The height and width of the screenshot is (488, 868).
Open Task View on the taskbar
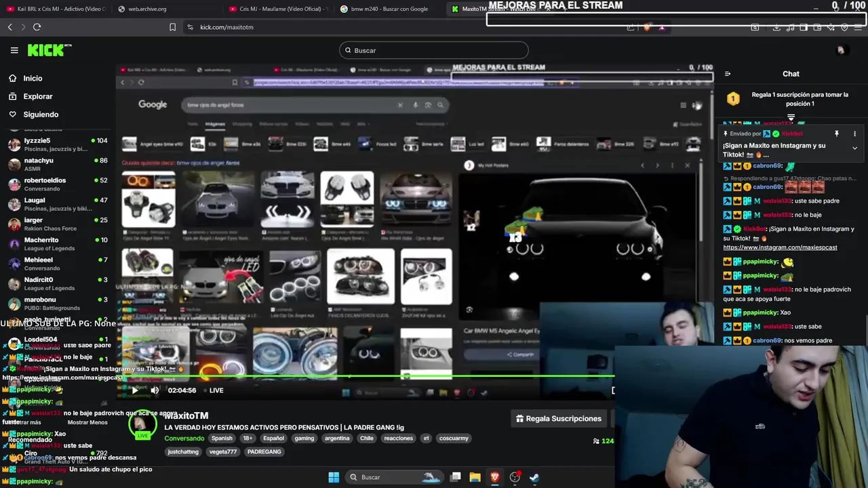click(456, 477)
